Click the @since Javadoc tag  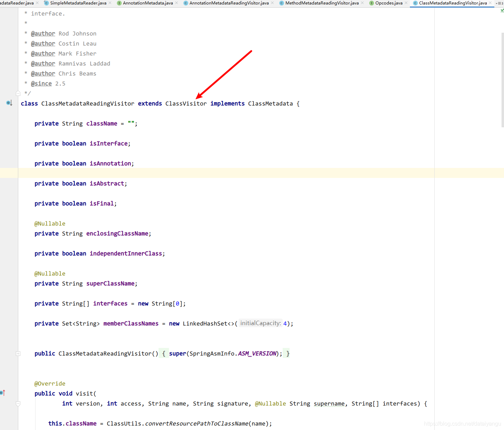tap(41, 83)
